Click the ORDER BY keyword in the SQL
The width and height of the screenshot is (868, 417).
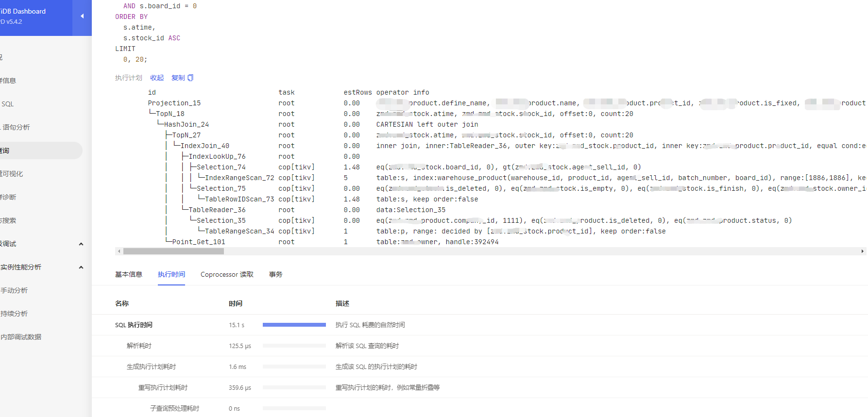click(x=131, y=17)
